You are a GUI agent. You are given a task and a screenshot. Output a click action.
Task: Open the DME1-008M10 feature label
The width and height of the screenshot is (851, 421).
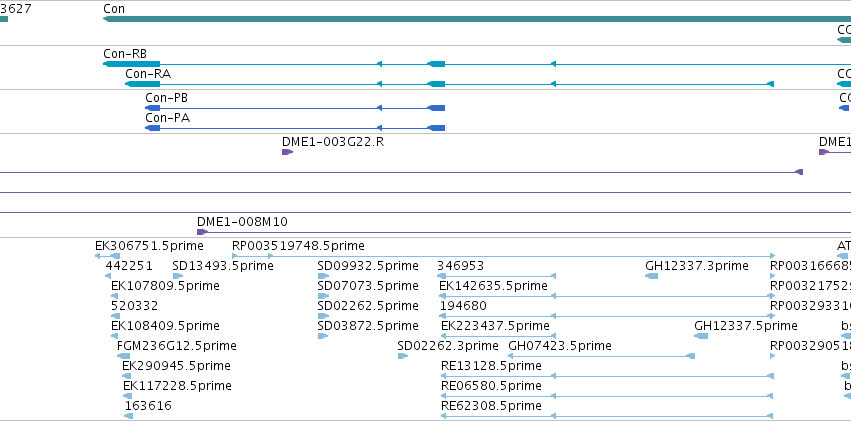point(242,222)
